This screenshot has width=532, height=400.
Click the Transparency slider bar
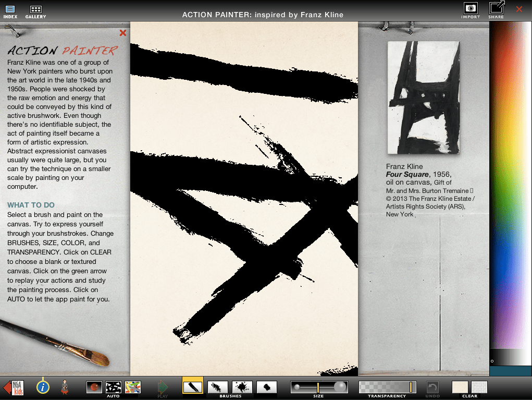387,387
